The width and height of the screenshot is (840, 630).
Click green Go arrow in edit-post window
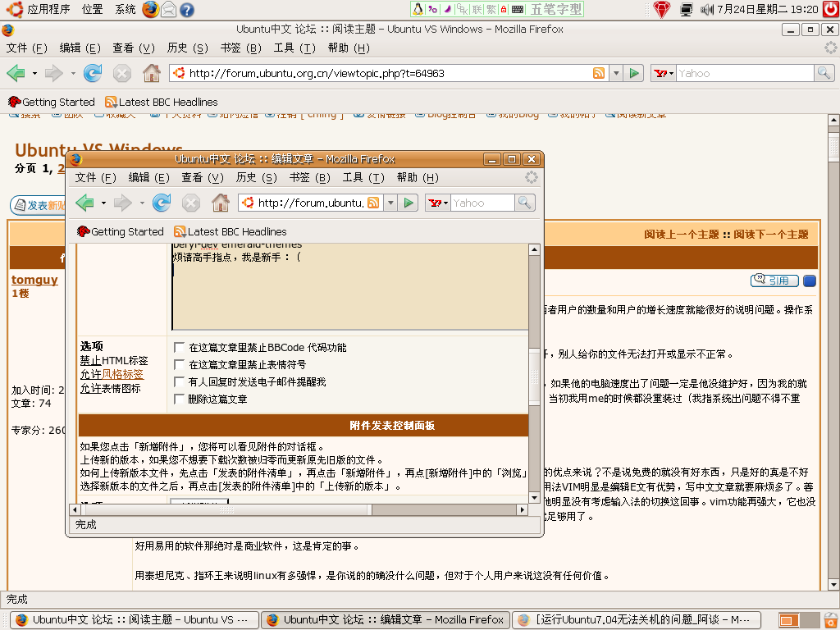(409, 203)
